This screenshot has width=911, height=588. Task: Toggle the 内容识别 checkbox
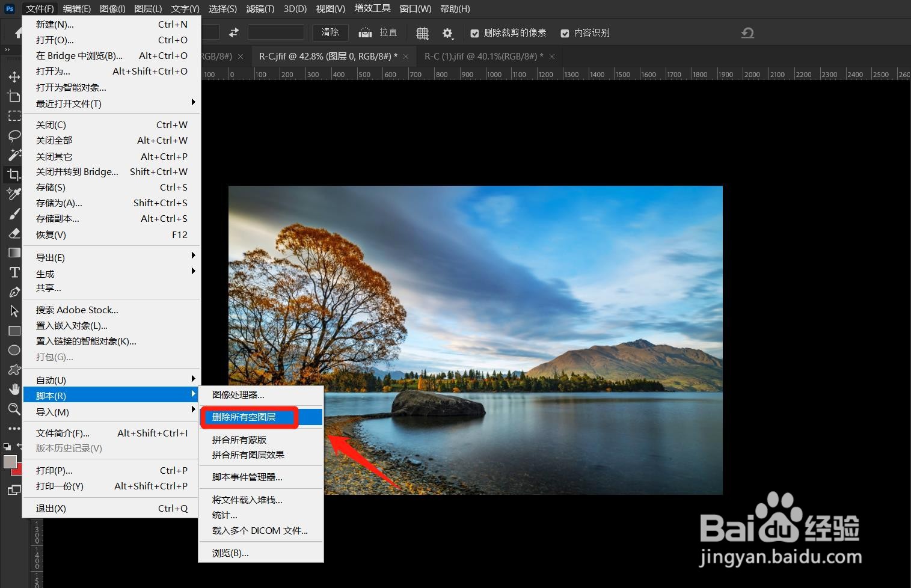pyautogui.click(x=565, y=32)
